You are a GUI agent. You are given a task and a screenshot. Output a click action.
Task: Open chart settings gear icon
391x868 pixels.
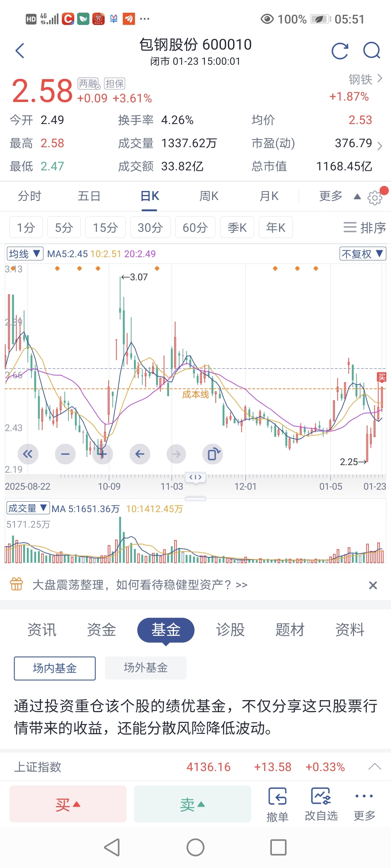(375, 197)
